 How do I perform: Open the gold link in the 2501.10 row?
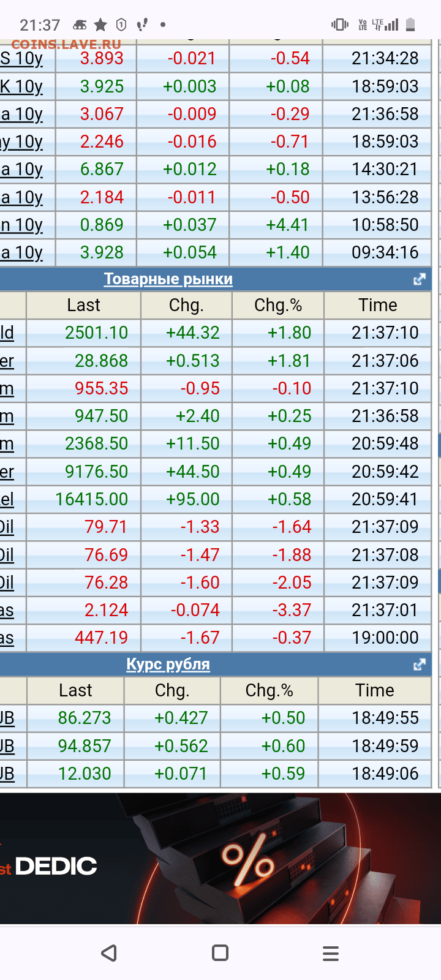[x=7, y=333]
